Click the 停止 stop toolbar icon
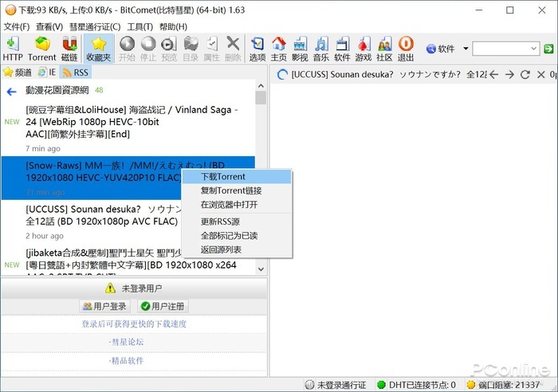This screenshot has height=392, width=558. [148, 49]
